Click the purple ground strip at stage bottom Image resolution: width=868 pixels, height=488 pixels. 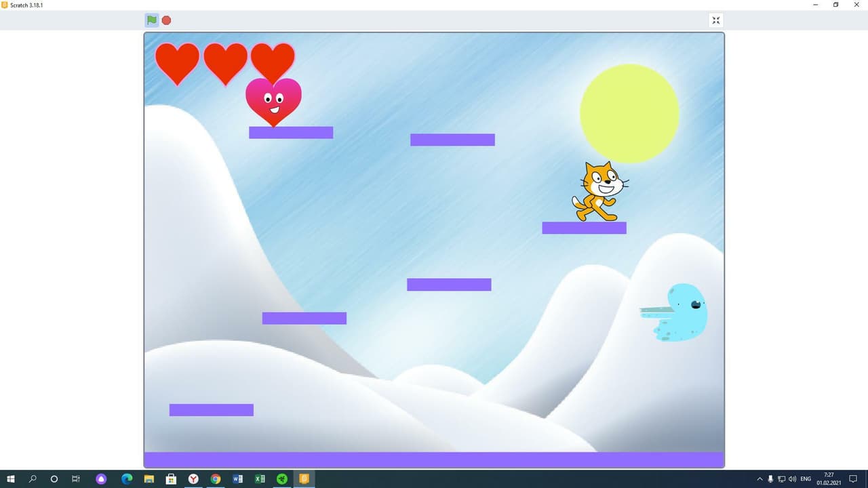click(x=434, y=460)
